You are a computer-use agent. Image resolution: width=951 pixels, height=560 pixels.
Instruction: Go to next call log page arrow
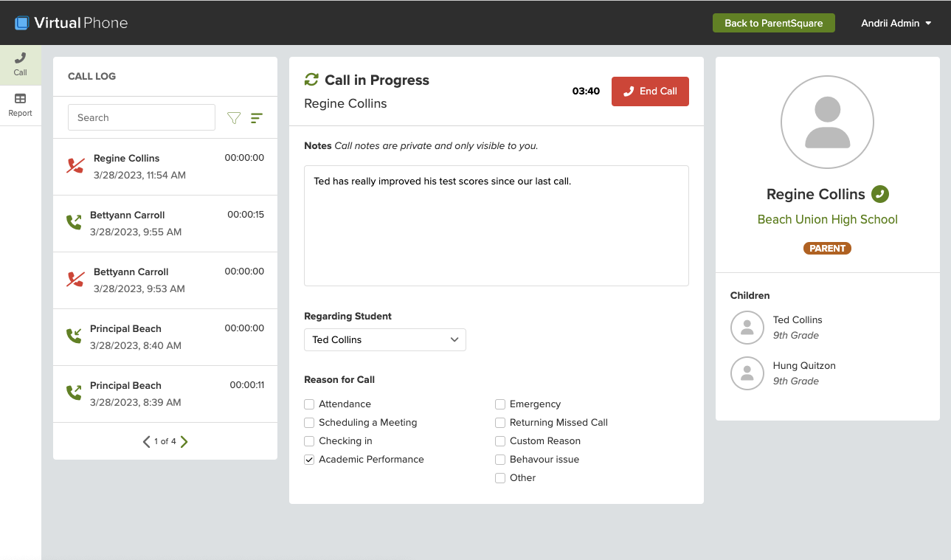click(x=184, y=442)
